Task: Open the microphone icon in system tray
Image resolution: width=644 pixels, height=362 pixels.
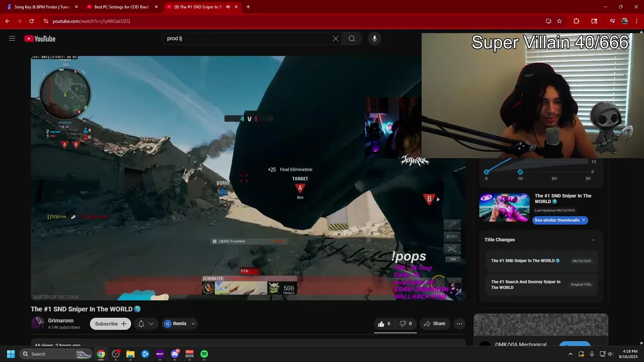Action: click(x=592, y=354)
